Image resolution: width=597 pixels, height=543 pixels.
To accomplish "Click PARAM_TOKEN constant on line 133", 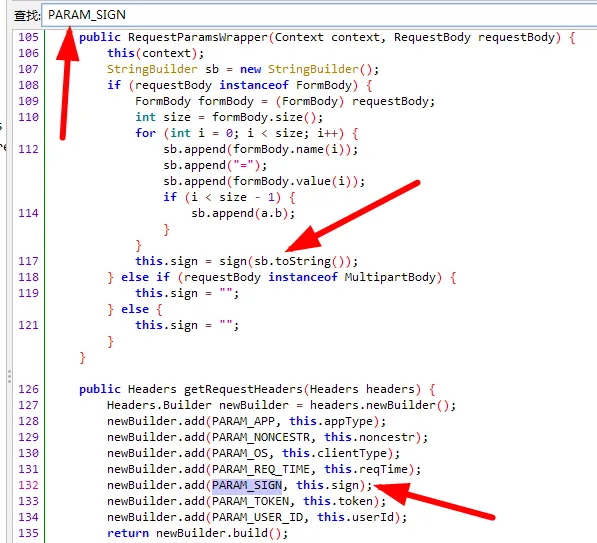I will [x=251, y=501].
